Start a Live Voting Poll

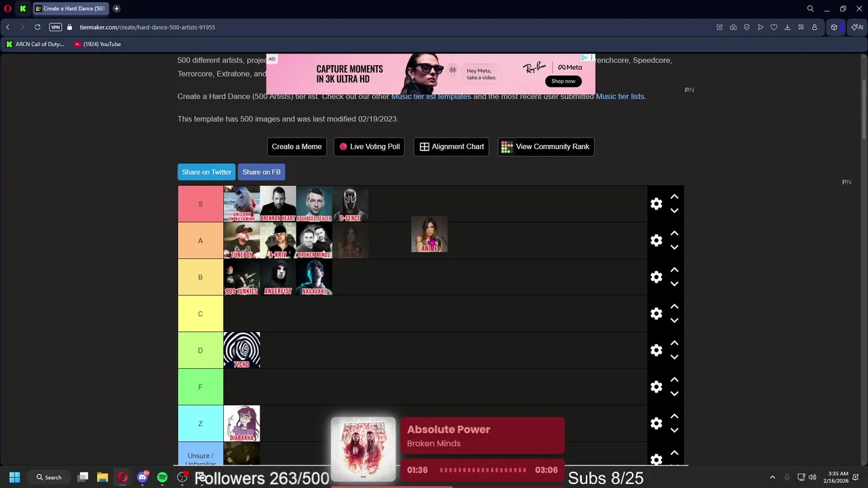click(370, 146)
